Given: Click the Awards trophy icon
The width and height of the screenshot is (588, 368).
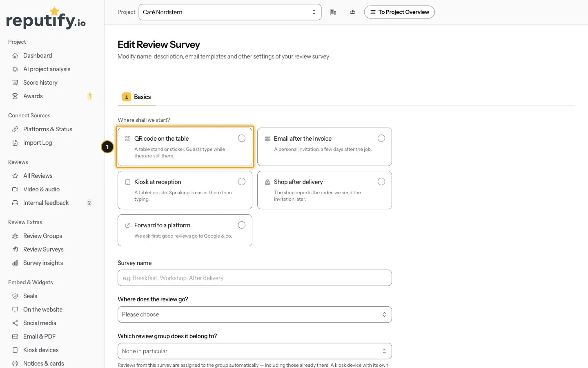Looking at the screenshot, I should [15, 96].
